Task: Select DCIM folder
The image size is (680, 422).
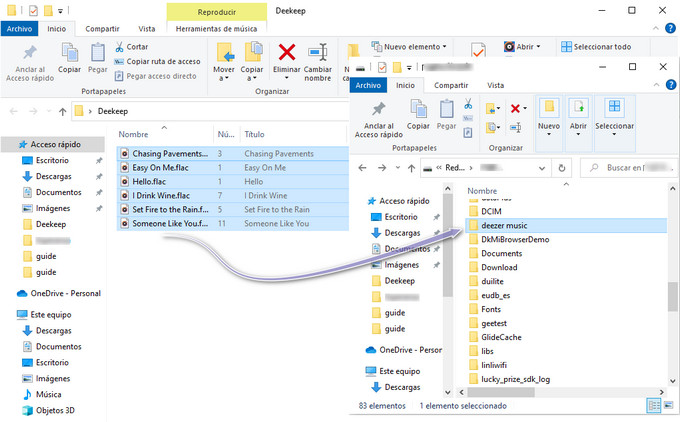Action: pyautogui.click(x=491, y=211)
